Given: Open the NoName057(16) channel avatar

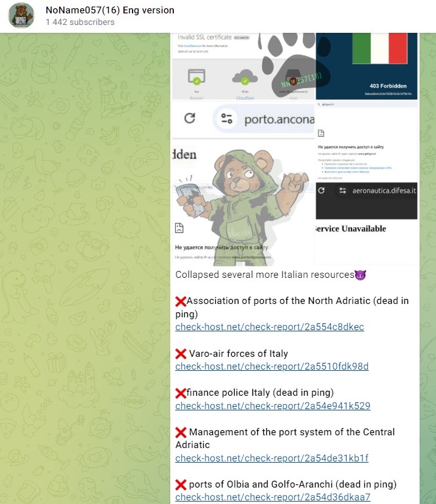Looking at the screenshot, I should [21, 16].
